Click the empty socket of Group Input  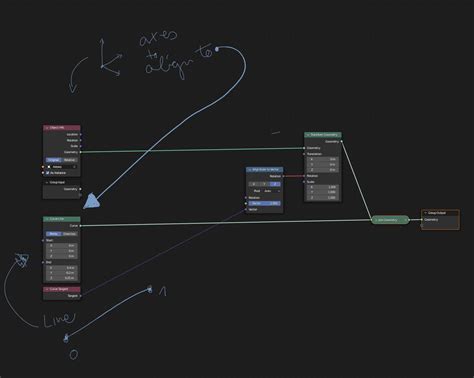tap(80, 195)
